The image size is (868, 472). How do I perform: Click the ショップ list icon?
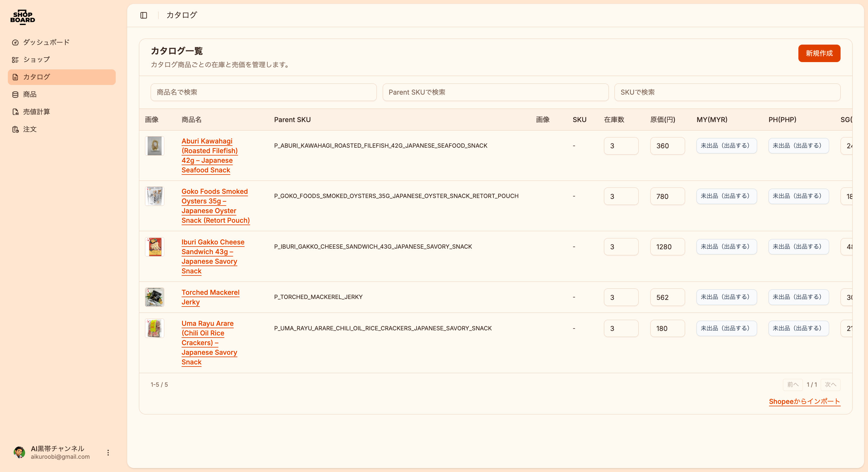pos(15,60)
